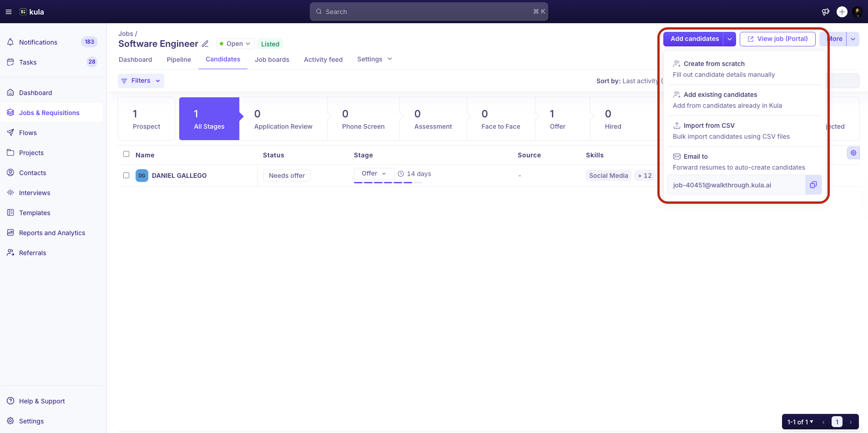
Task: Choose Import from CSV option
Action: [745, 131]
